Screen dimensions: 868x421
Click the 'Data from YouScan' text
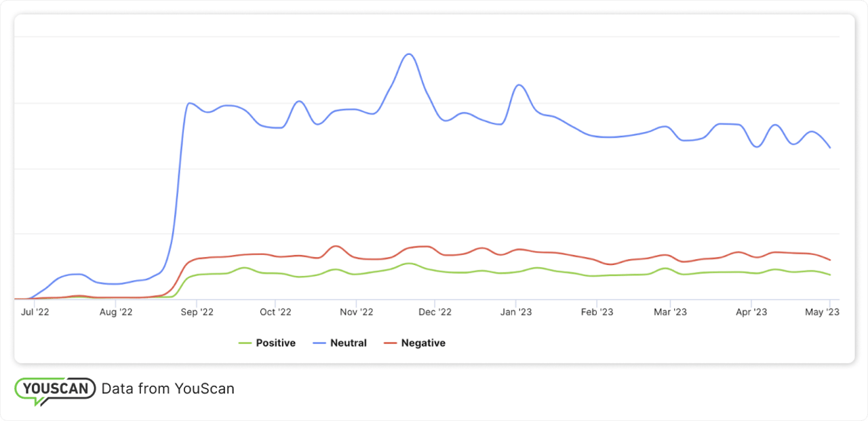tap(167, 389)
